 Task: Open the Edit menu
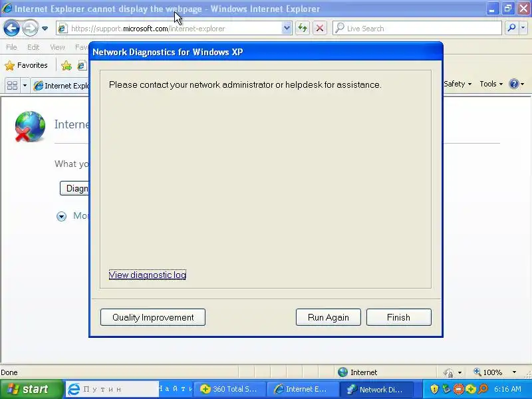33,47
